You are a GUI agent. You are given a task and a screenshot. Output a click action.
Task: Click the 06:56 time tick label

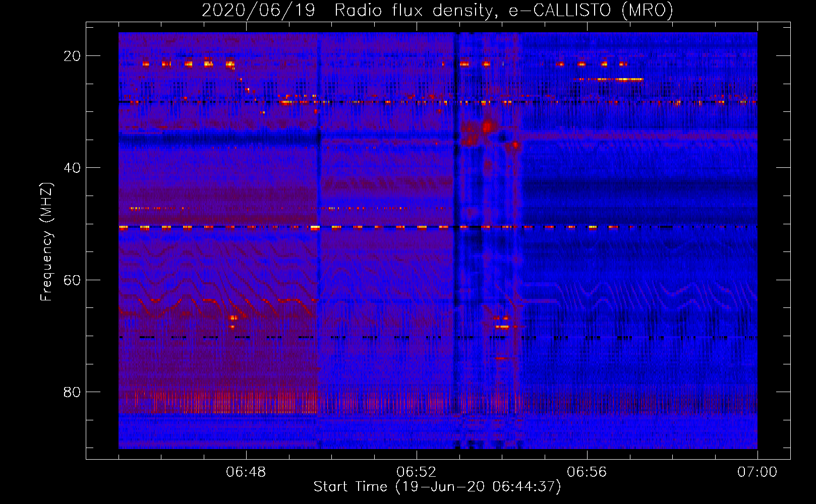(587, 472)
